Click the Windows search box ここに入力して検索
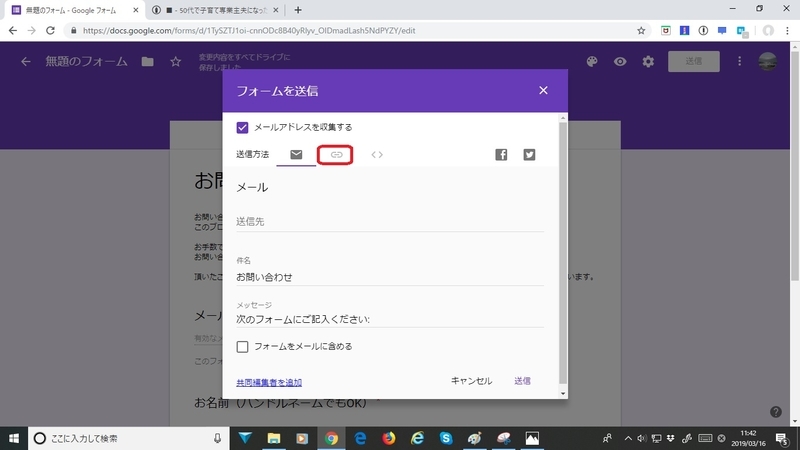This screenshot has width=800, height=450. click(129, 438)
